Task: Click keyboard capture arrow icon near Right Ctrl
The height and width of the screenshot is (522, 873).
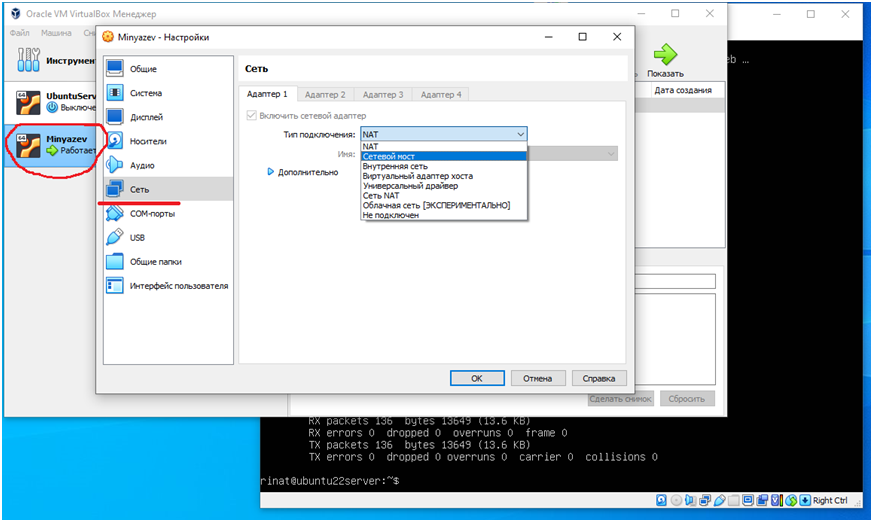Action: 805,500
